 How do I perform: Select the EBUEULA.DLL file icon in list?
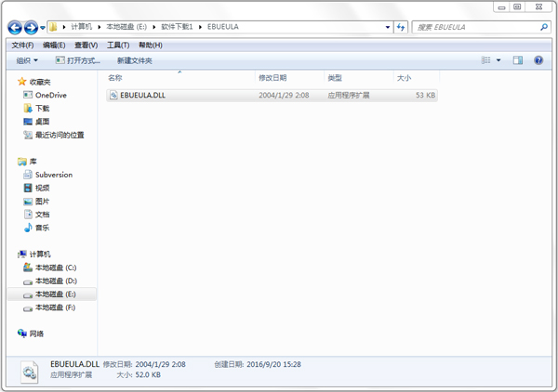113,96
